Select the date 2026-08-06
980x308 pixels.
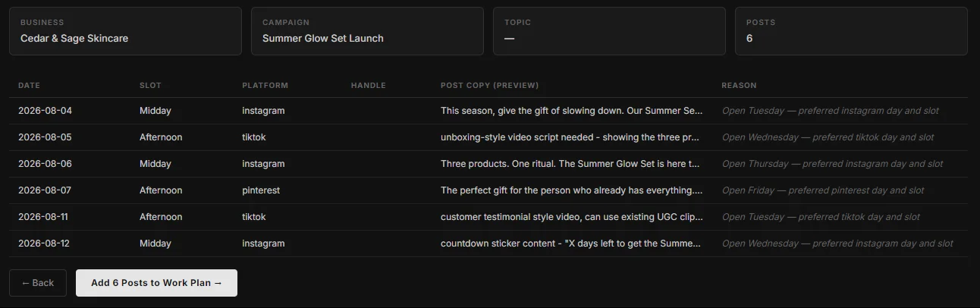46,164
